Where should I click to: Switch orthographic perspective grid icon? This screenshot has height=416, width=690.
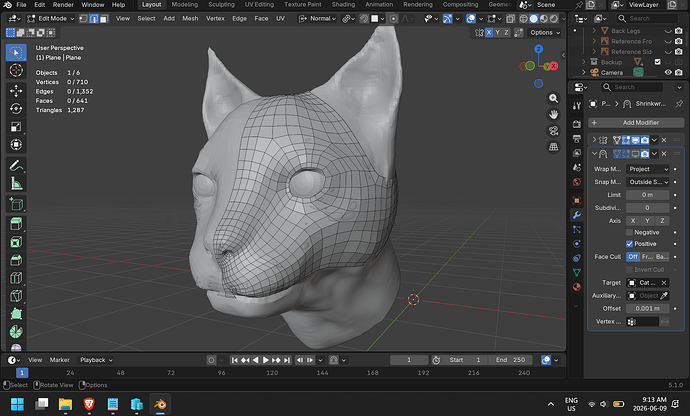tap(554, 147)
